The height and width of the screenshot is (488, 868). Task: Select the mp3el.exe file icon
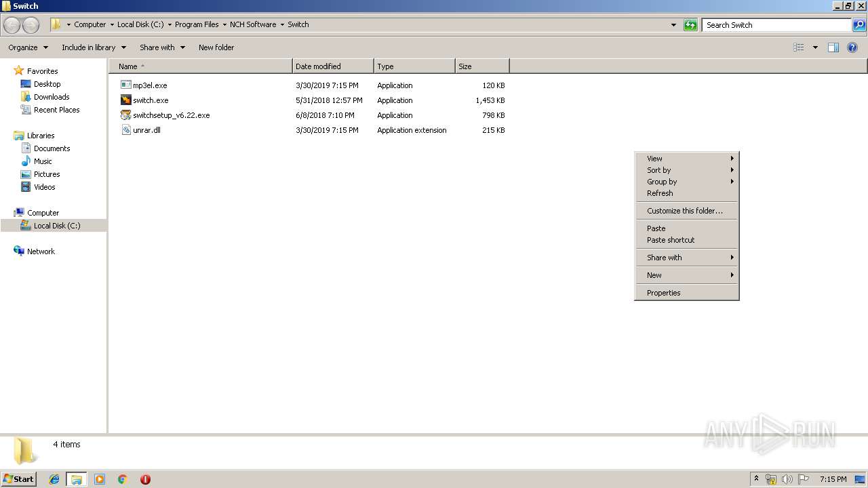125,85
